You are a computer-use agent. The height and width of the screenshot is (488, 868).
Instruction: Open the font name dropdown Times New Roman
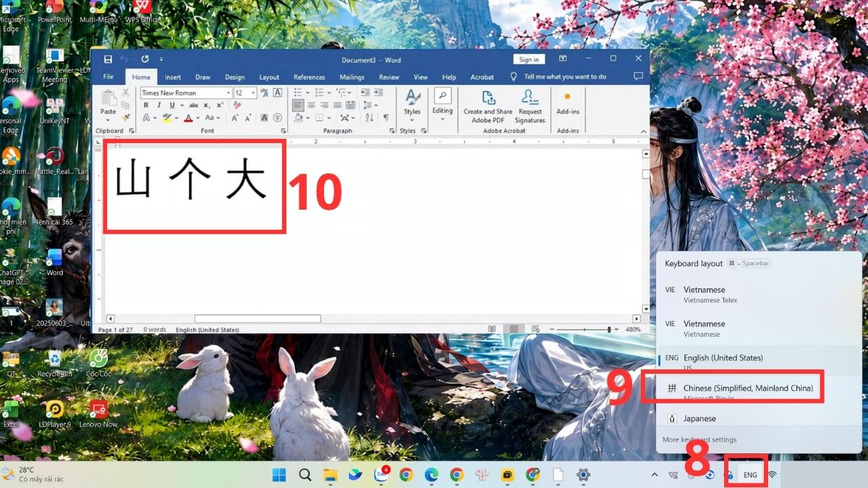point(229,93)
